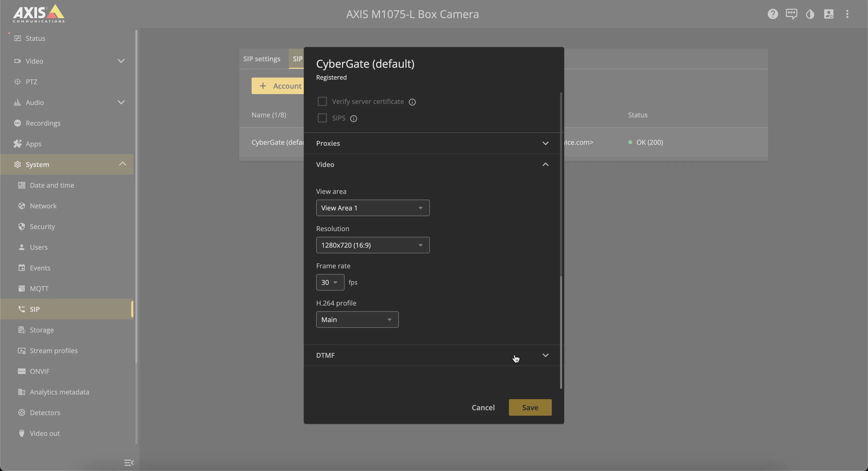The width and height of the screenshot is (868, 471).
Task: Click the OK (200) status text
Action: [x=649, y=142]
